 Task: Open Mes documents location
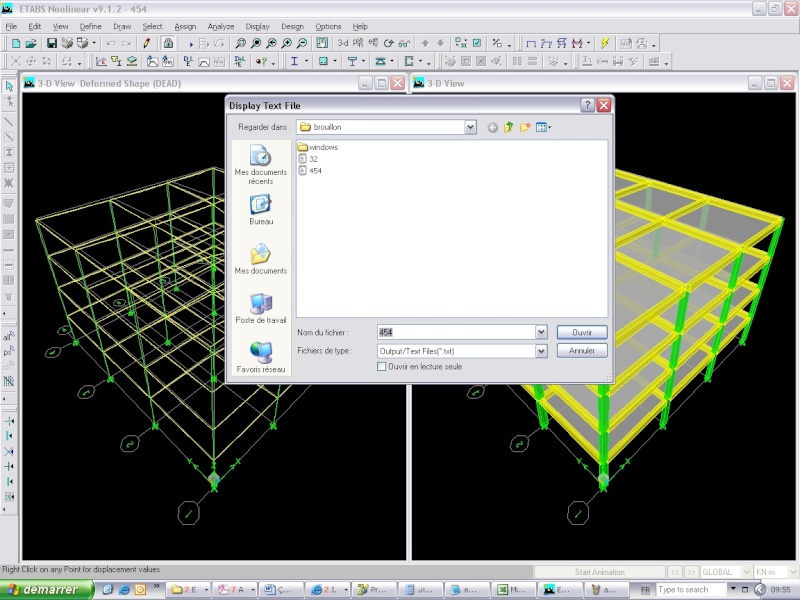[261, 259]
